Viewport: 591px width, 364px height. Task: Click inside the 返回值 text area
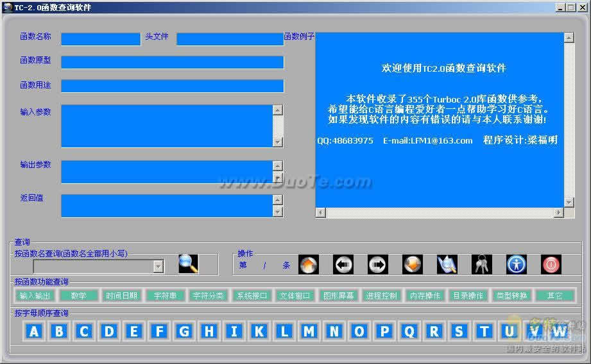pos(167,206)
